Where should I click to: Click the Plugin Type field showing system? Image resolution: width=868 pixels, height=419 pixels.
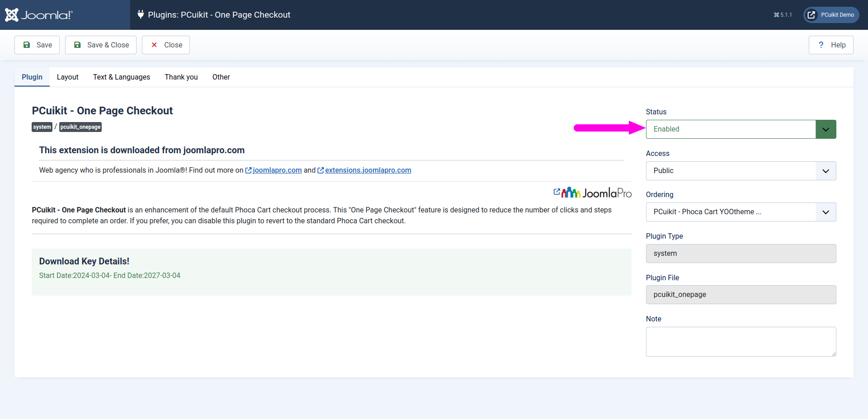click(x=741, y=254)
